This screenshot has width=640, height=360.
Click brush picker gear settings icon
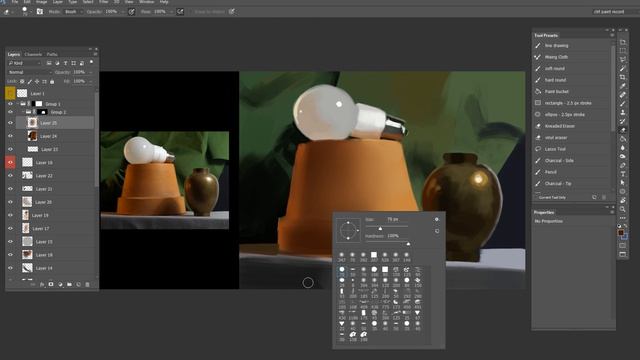click(437, 220)
